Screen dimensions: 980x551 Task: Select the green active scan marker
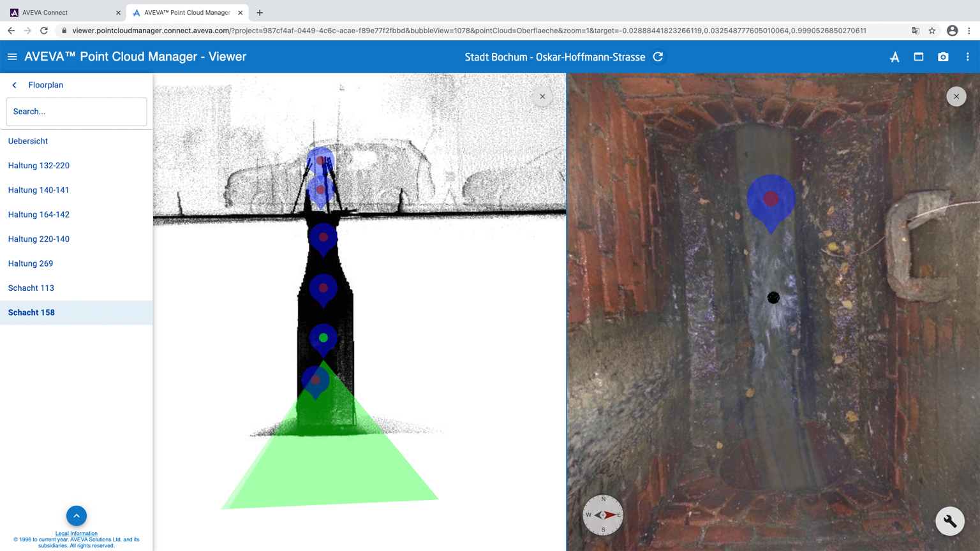(323, 338)
